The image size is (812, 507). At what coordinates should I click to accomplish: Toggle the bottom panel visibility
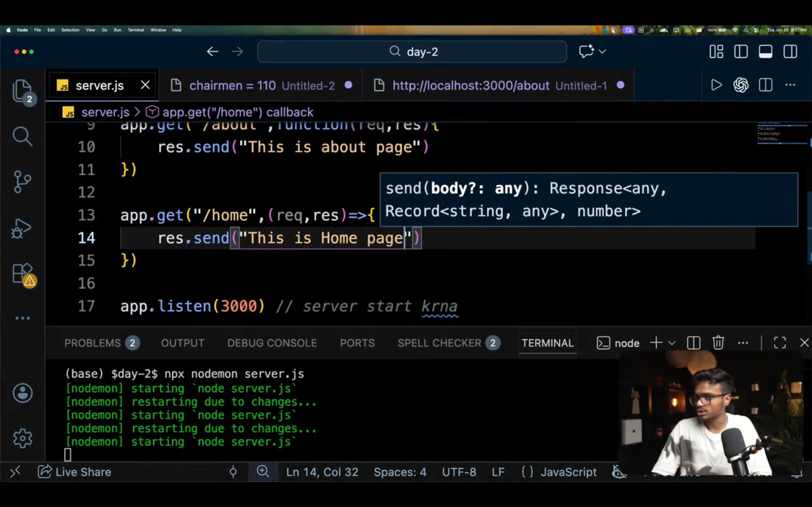click(765, 52)
